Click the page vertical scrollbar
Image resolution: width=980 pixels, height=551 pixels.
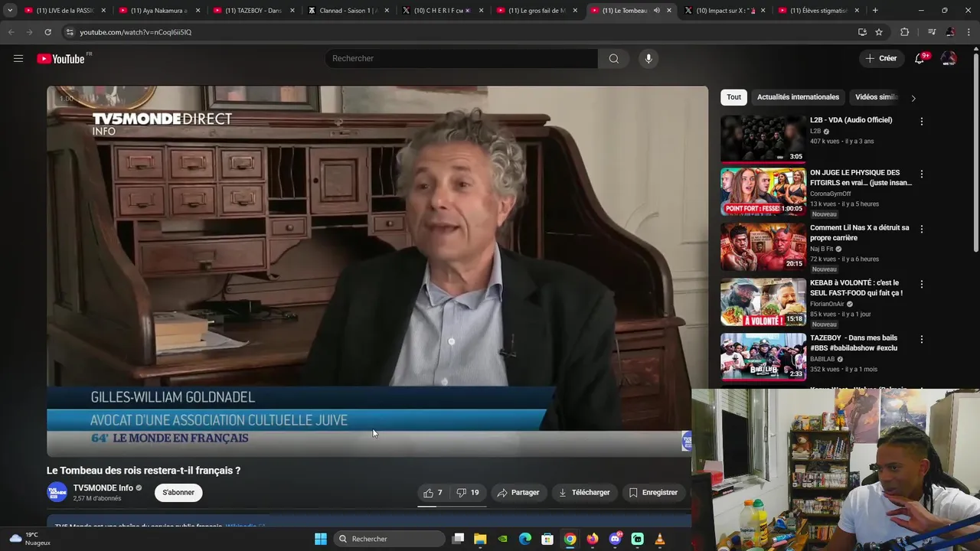click(975, 153)
